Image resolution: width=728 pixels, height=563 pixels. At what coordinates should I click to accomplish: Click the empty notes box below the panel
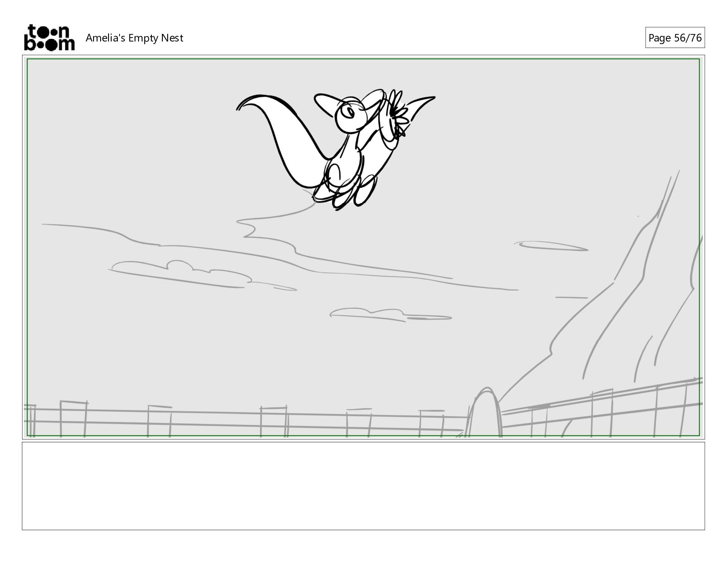click(x=363, y=486)
